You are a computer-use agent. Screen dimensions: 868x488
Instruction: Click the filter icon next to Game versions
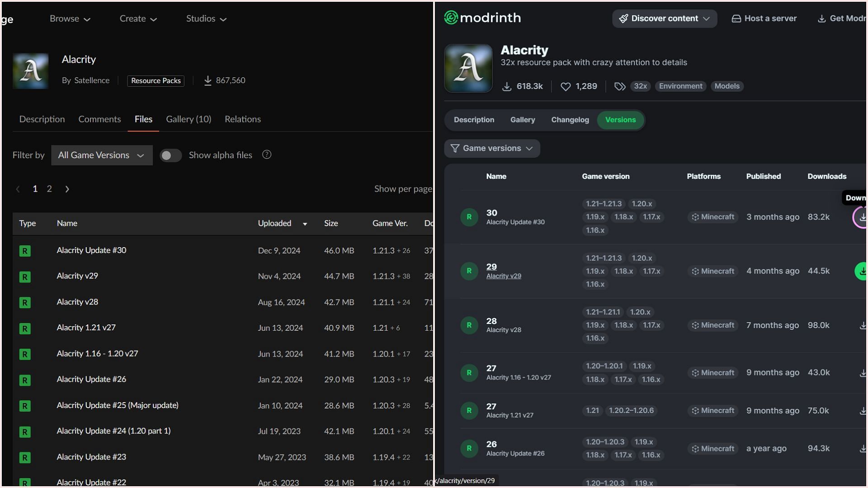click(455, 148)
